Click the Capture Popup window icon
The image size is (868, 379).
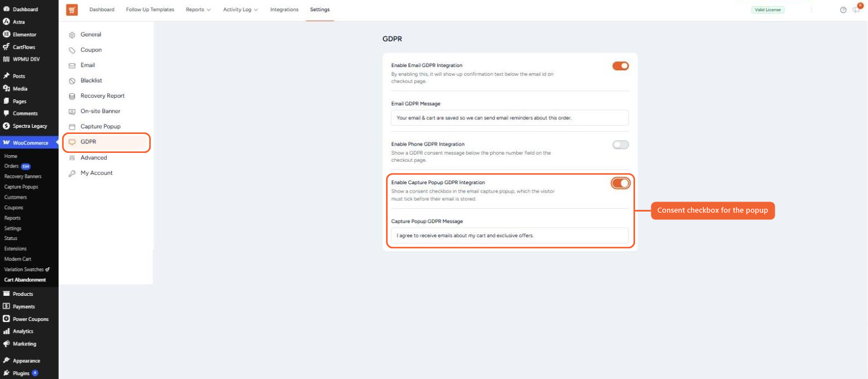pyautogui.click(x=72, y=127)
